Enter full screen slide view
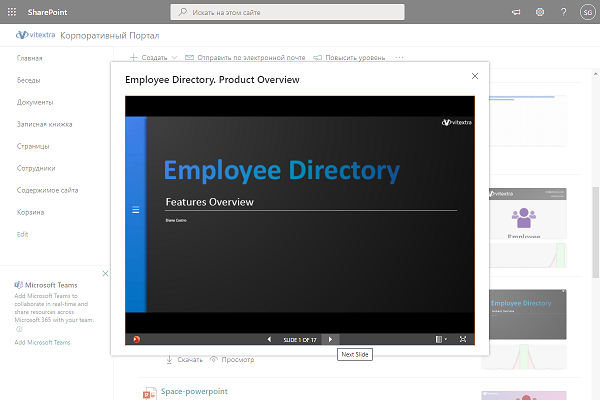The width and height of the screenshot is (600, 400). (x=463, y=339)
